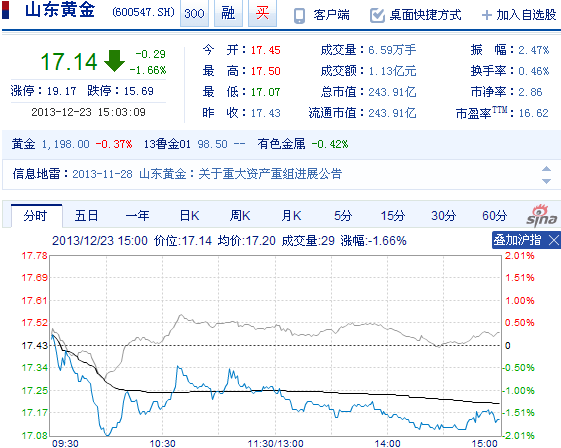
Task: Click the 桌面快捷方式 link text
Action: click(x=425, y=15)
